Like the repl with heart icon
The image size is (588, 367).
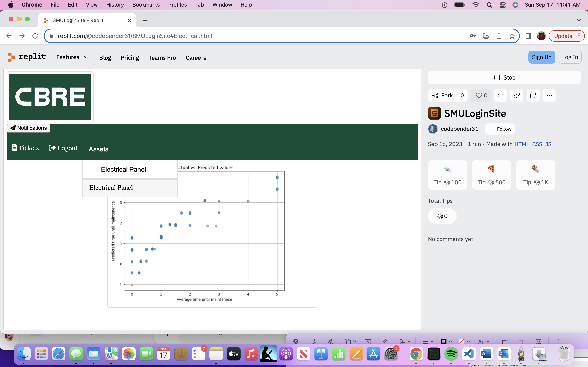pos(481,95)
